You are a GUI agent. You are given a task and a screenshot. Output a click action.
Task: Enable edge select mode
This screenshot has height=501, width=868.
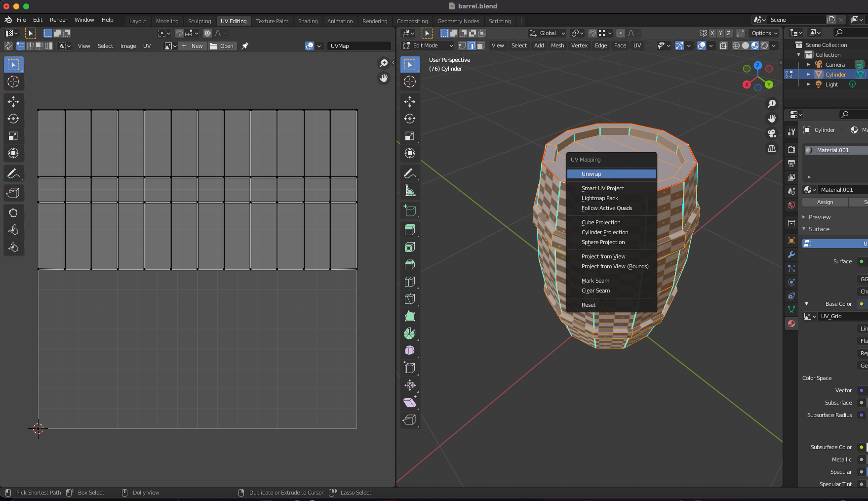472,45
